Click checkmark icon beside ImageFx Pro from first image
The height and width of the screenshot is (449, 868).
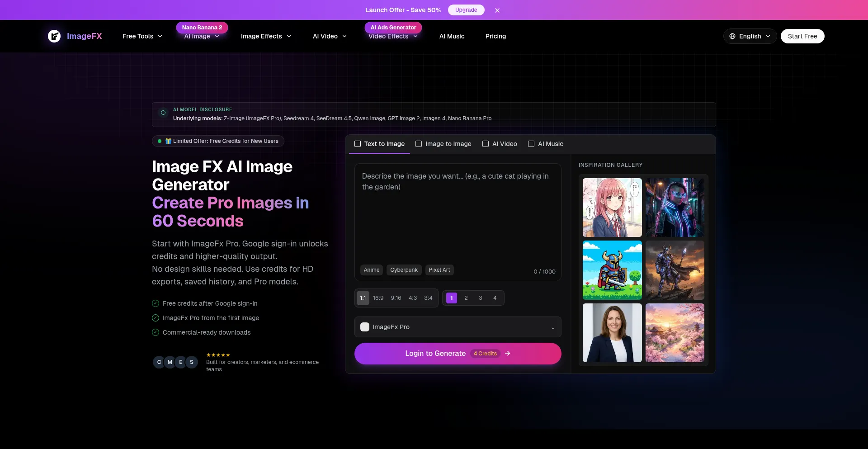click(156, 318)
